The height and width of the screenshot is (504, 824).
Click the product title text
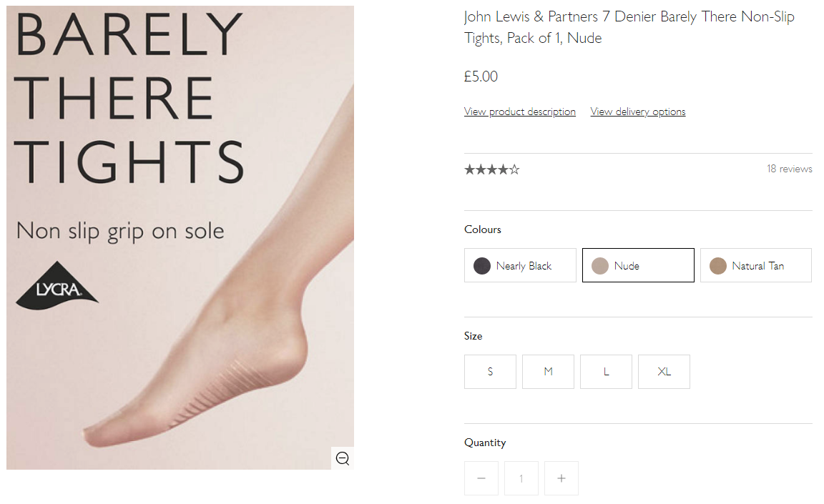(629, 27)
